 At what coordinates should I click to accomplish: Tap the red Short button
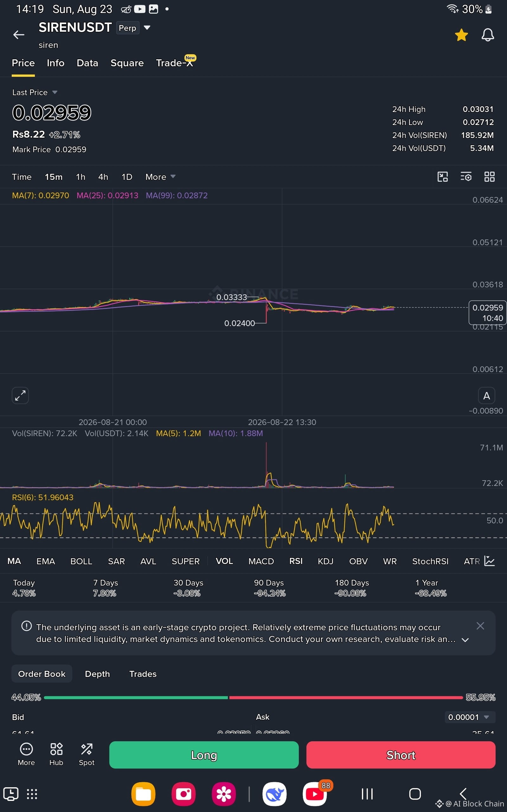401,755
